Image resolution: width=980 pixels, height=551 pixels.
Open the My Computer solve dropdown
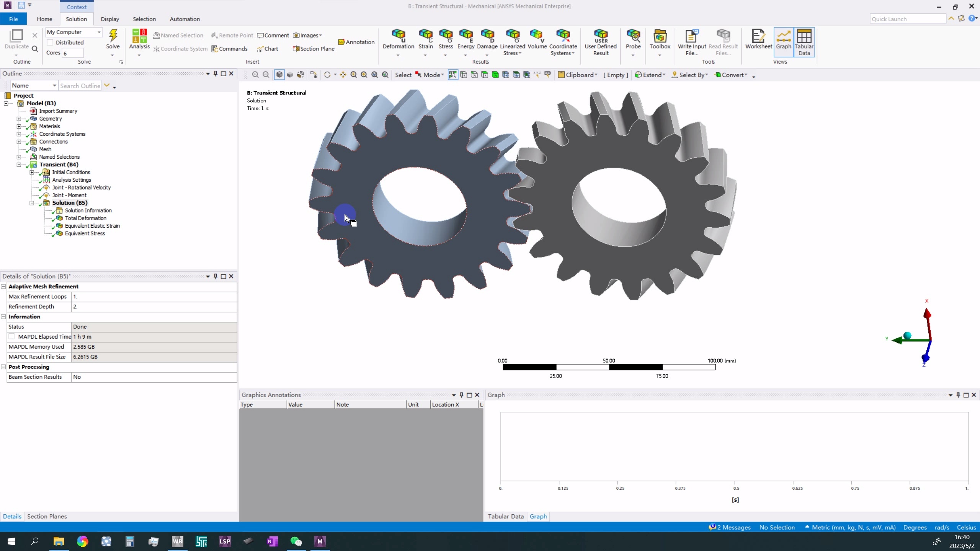pyautogui.click(x=99, y=32)
